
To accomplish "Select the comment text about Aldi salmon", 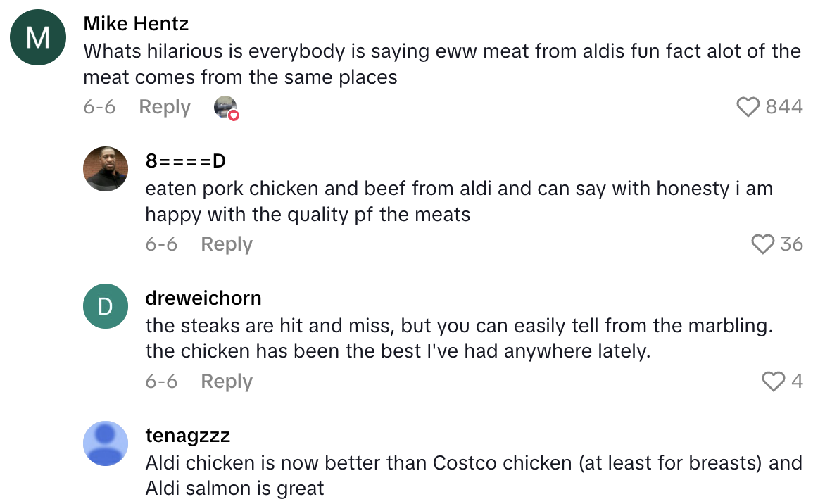I will click(x=473, y=475).
